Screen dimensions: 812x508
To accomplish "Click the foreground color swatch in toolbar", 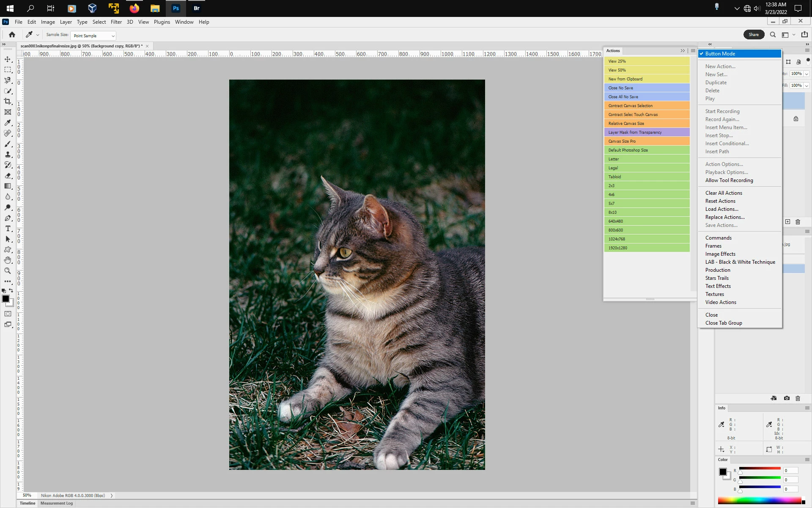I will point(5,299).
